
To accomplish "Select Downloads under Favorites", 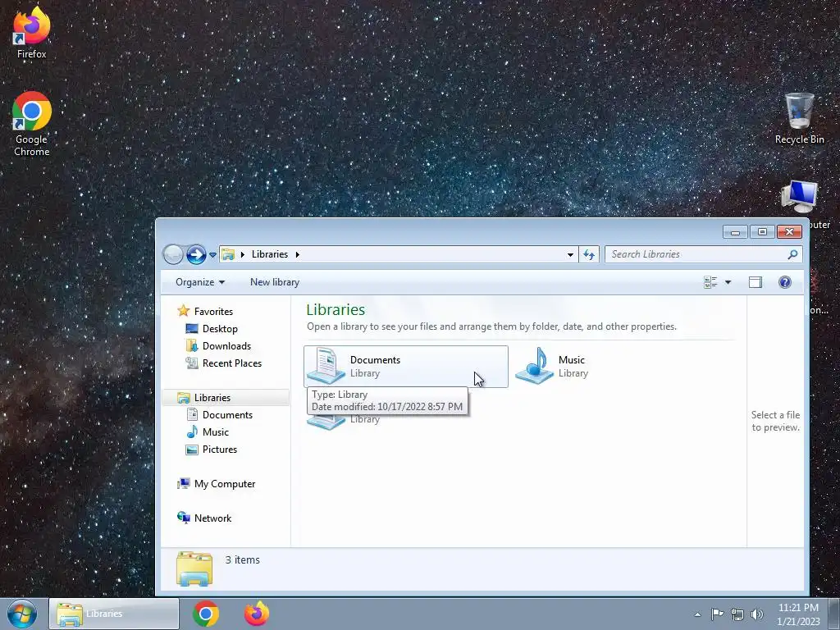I will point(226,346).
